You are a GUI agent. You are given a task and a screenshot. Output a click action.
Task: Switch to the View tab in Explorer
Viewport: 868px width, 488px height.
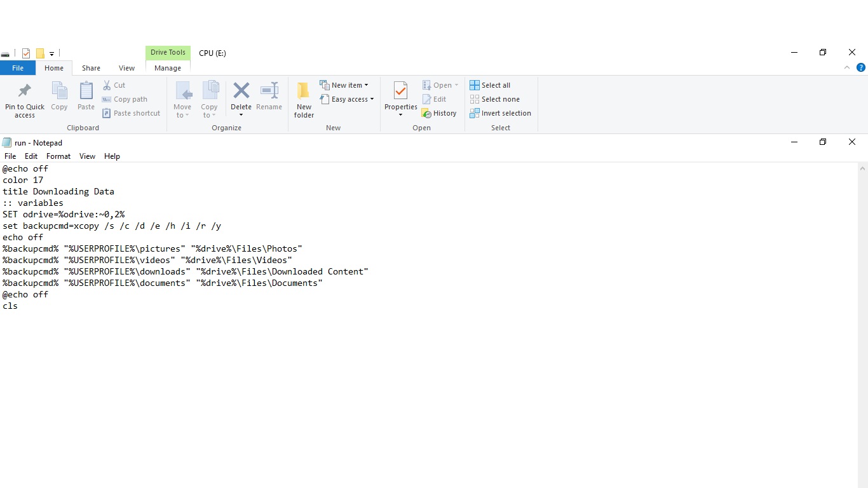click(x=126, y=68)
